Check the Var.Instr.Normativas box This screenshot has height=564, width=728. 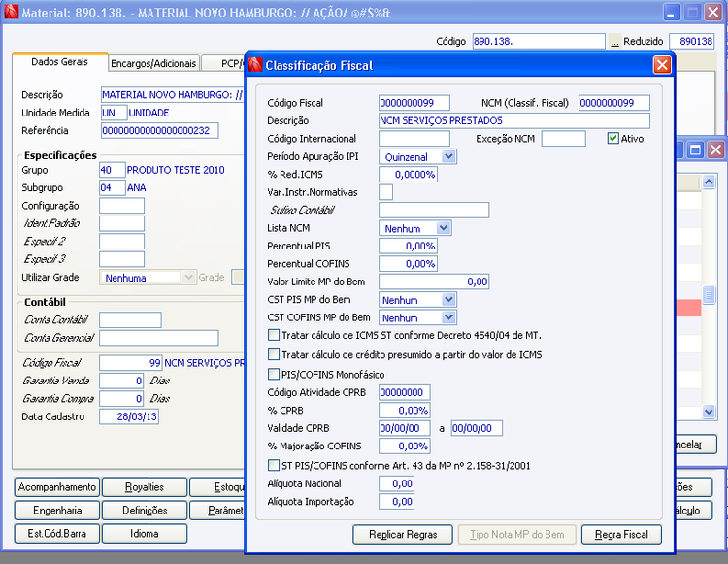[x=385, y=191]
